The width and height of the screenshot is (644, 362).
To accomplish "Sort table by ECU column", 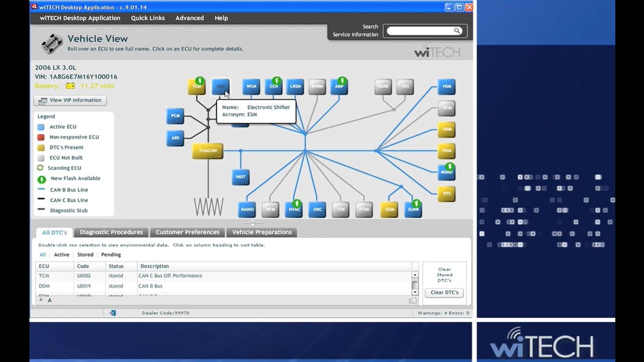I will (x=55, y=266).
